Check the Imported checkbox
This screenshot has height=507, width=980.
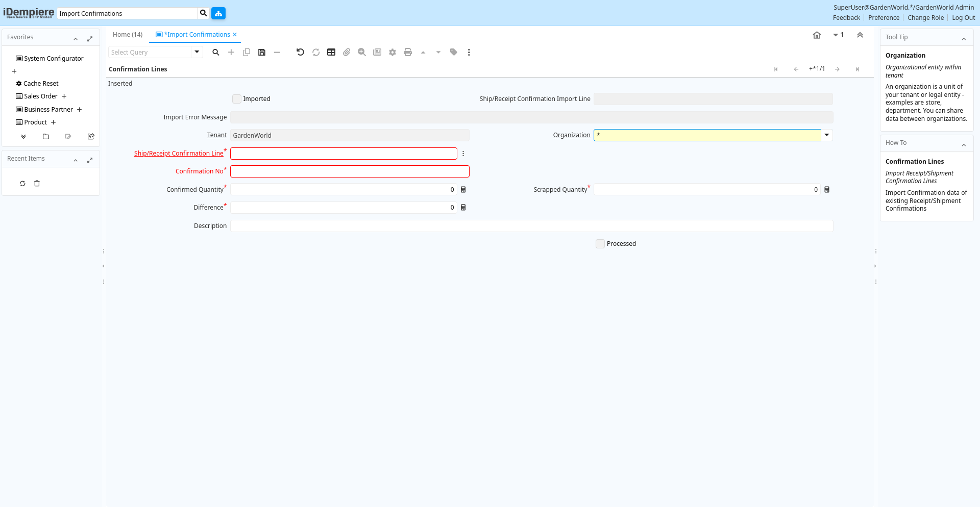[237, 99]
